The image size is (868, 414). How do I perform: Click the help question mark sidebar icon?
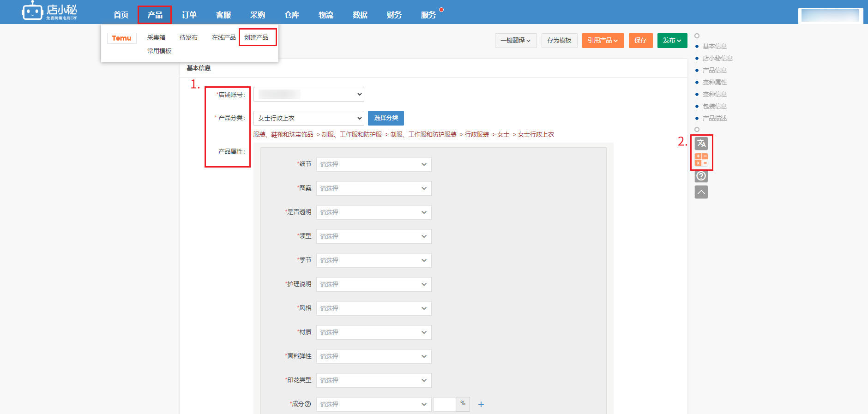pyautogui.click(x=701, y=176)
